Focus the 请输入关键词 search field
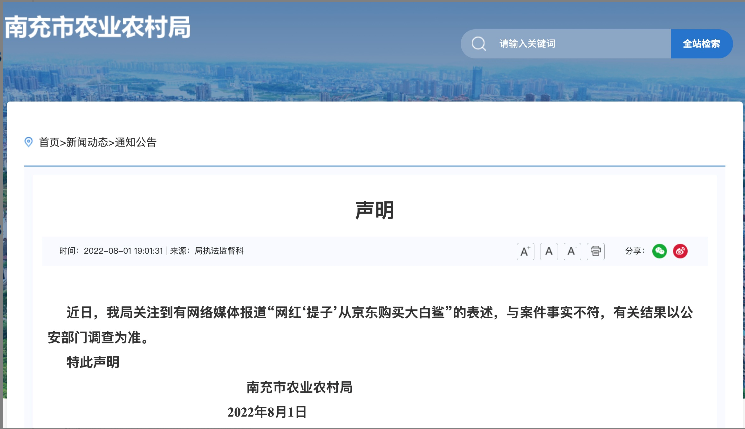The image size is (745, 429). pos(566,44)
